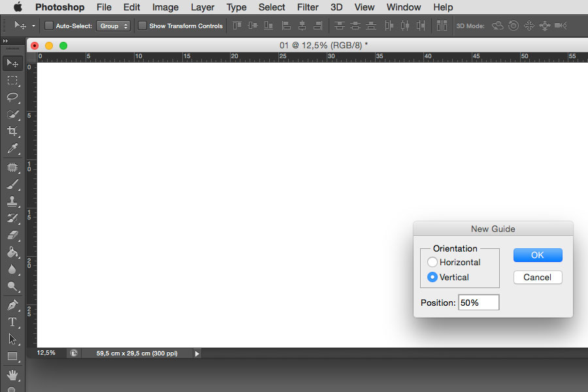Click Distribute top edges icon
The image size is (588, 392).
[339, 25]
